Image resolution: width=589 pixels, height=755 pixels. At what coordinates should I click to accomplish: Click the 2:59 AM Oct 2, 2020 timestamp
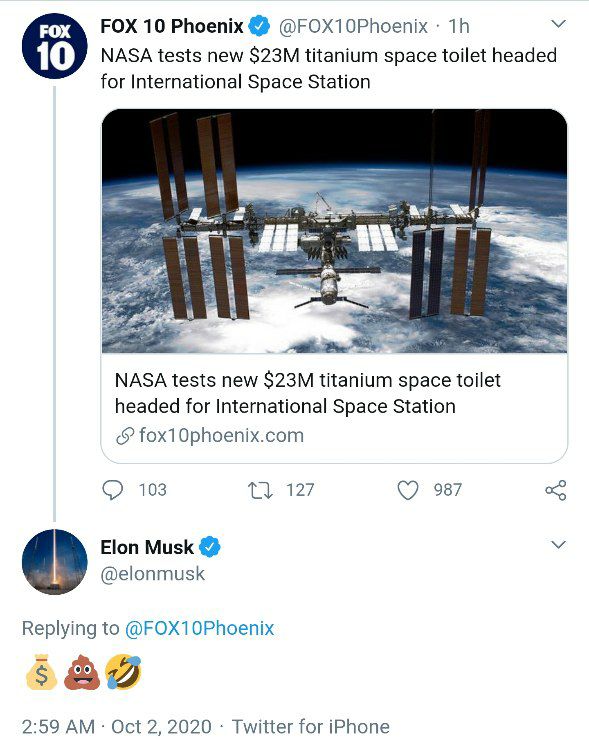pos(117,727)
